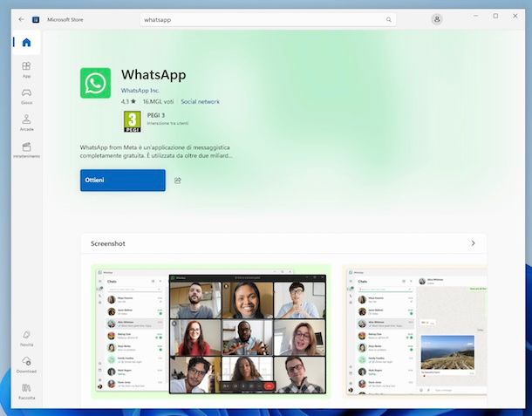The height and width of the screenshot is (416, 532).
Task: Open the WhatsApp Inc. publisher link
Action: point(140,90)
